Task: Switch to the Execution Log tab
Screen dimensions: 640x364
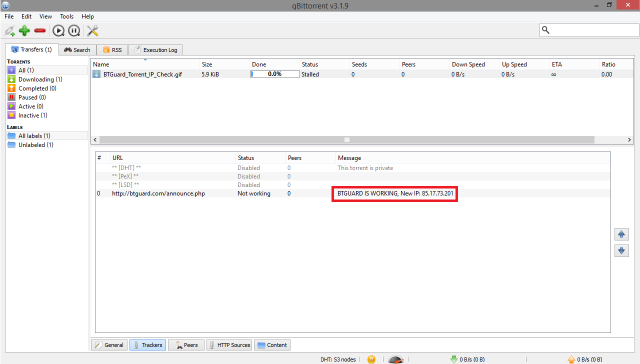Action: tap(155, 50)
